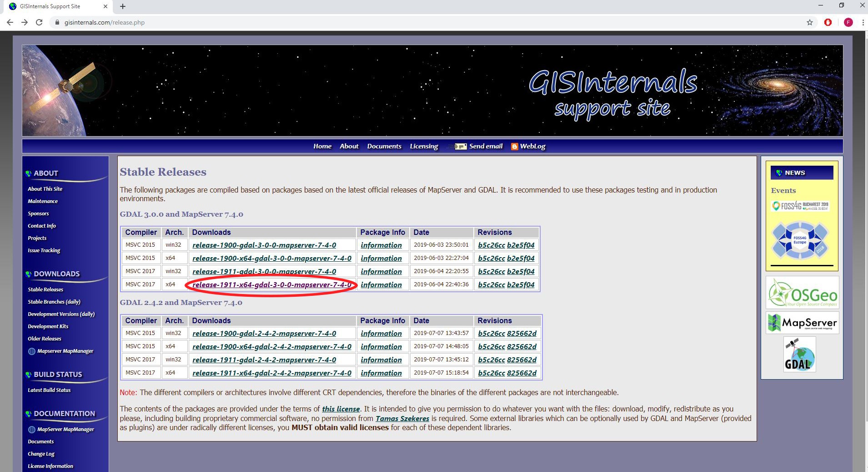Open the Development Kits link

(48, 326)
